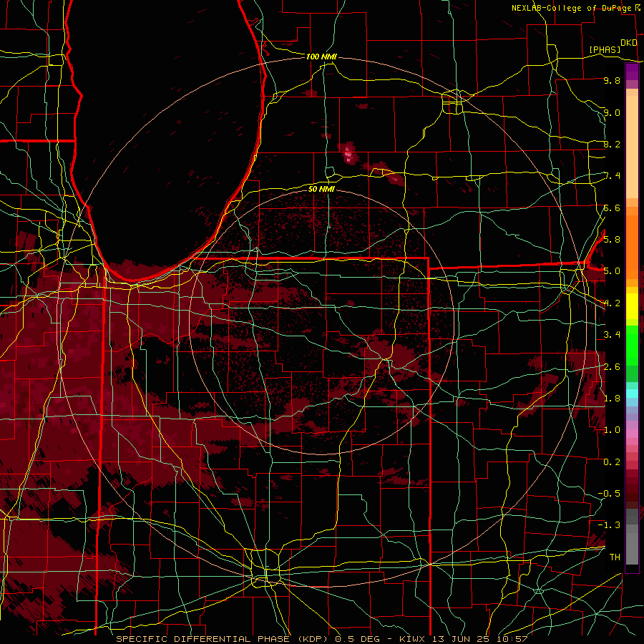Screen dimensions: 644x644
Task: Click the 1.8 value on the scale
Action: click(612, 399)
